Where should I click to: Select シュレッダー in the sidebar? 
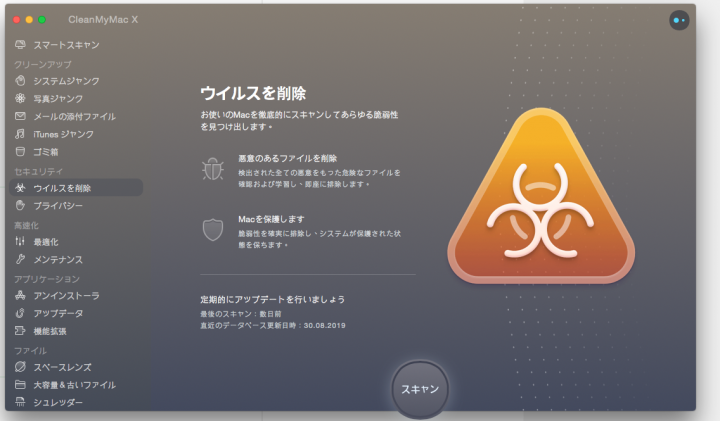click(58, 403)
